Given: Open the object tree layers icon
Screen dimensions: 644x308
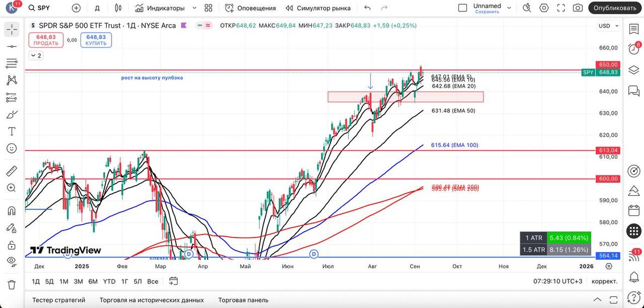Looking at the screenshot, I should 634,70.
